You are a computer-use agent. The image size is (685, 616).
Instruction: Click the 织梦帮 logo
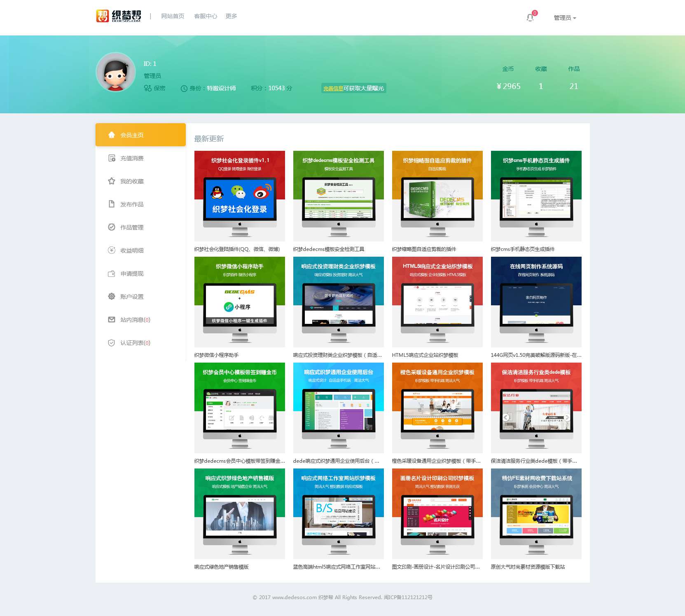coord(118,16)
